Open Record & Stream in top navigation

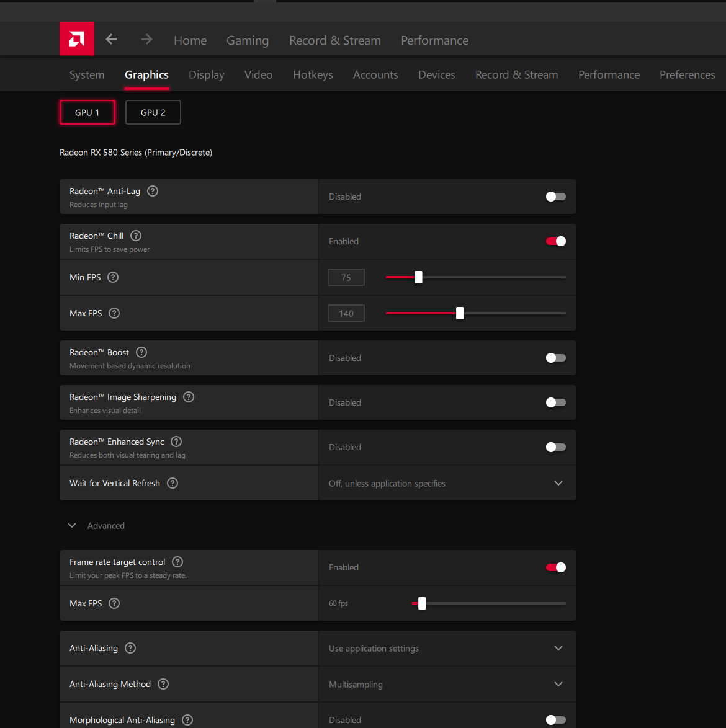335,40
